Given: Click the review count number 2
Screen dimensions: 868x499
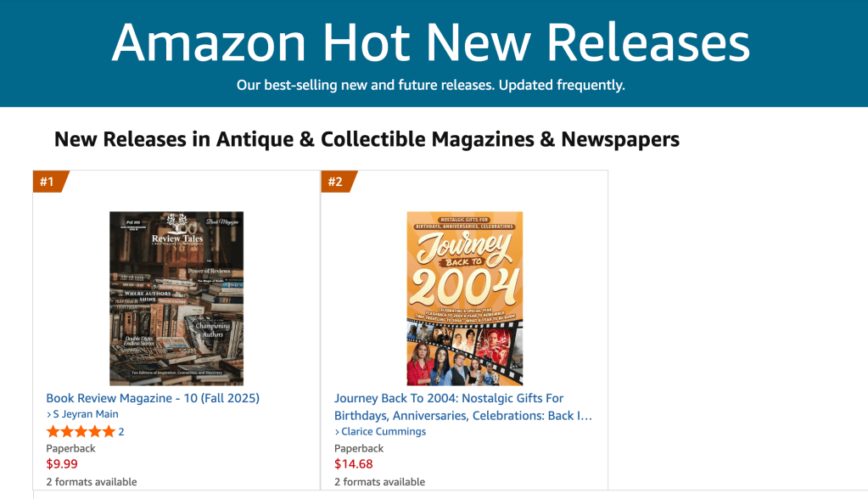Looking at the screenshot, I should 121,432.
